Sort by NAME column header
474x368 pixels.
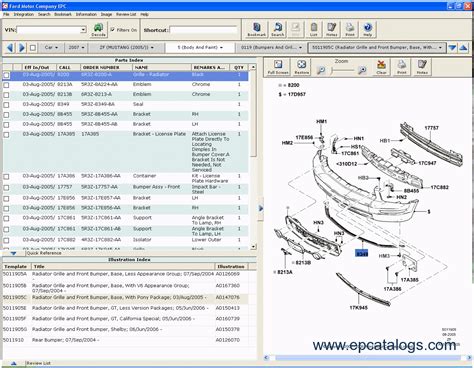[x=162, y=67]
